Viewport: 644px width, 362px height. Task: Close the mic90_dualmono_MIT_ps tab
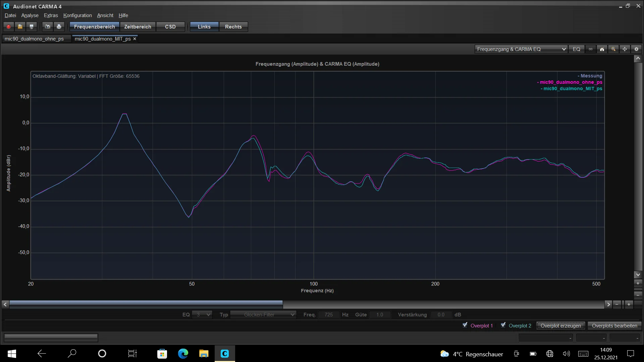click(135, 39)
